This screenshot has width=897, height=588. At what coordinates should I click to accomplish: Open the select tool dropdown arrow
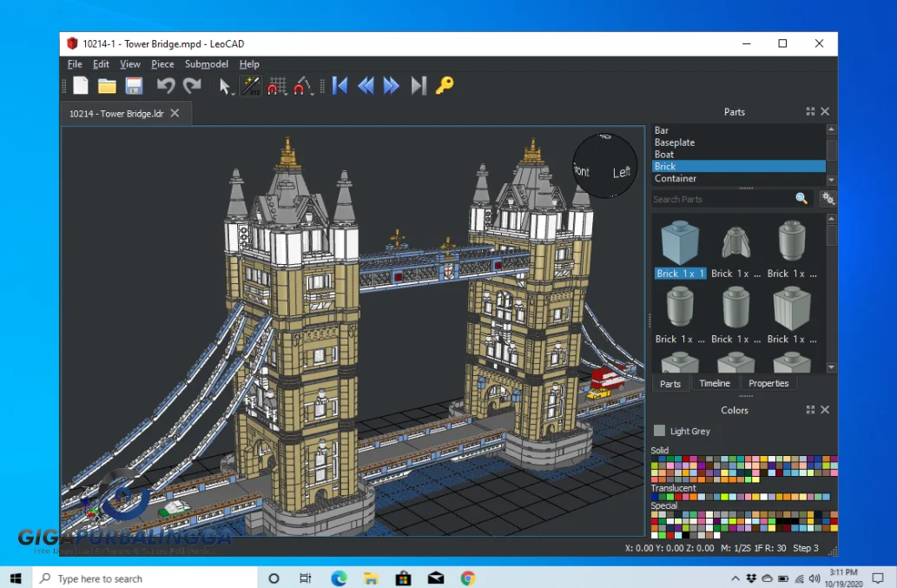click(233, 93)
